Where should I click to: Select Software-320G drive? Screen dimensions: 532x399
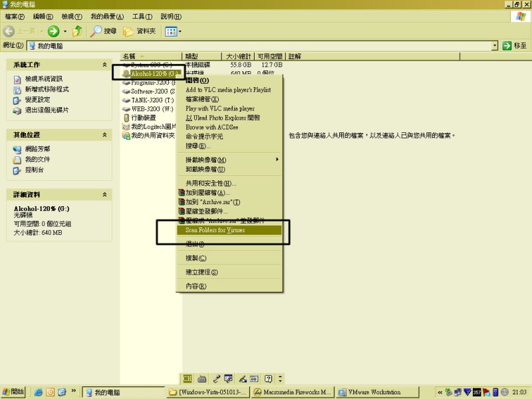click(x=149, y=91)
